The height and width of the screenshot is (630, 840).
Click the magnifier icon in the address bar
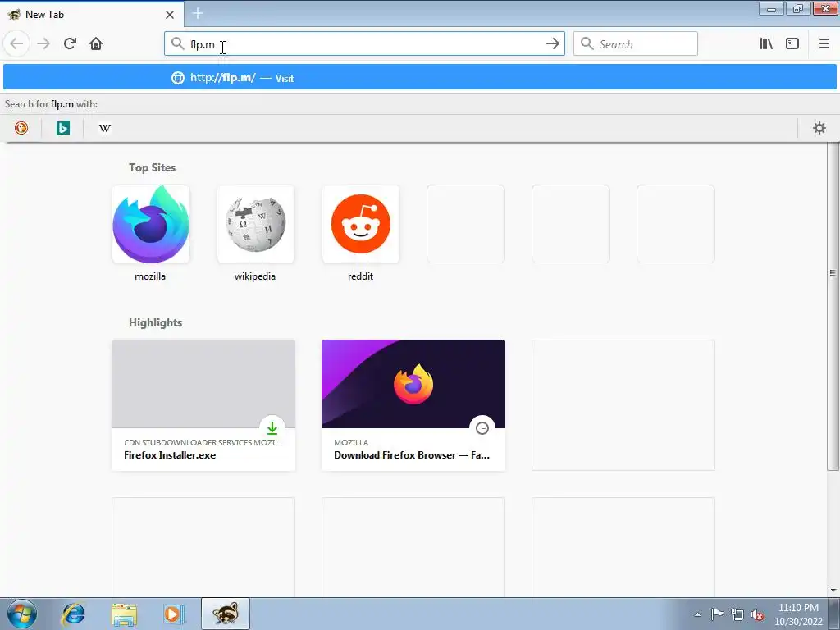[x=177, y=44]
